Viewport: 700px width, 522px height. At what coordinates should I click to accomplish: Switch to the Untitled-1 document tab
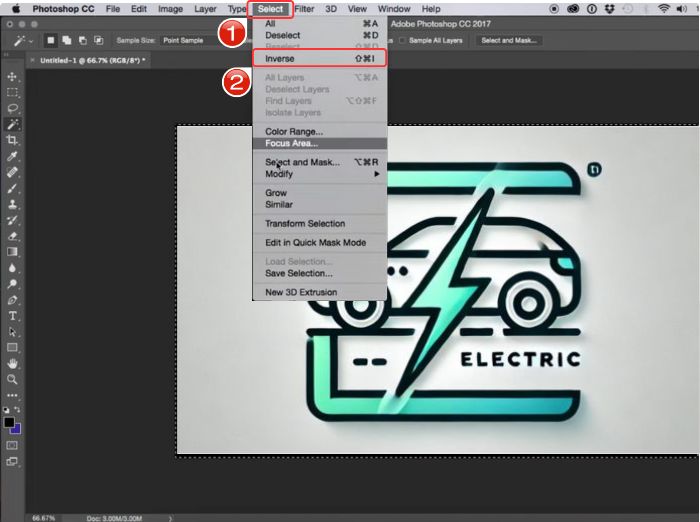[x=92, y=60]
